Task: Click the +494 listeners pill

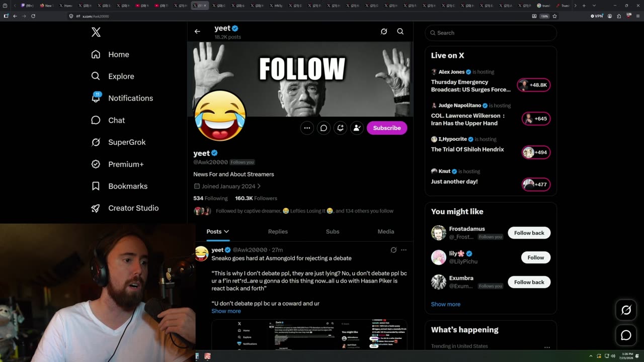Action: (536, 152)
